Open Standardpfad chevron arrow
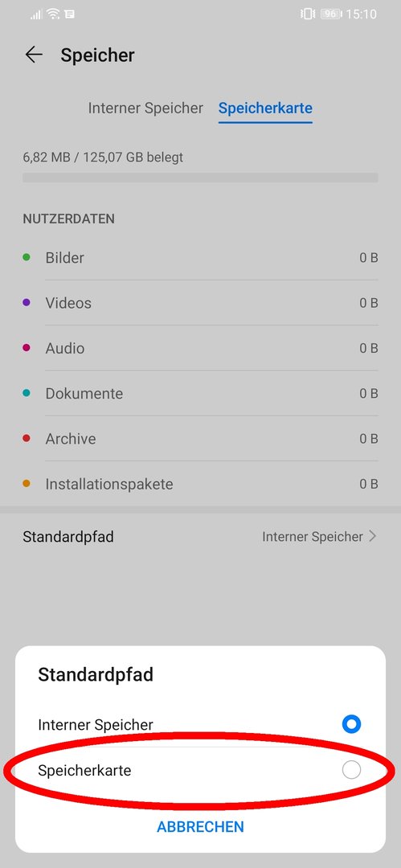 pos(373,536)
